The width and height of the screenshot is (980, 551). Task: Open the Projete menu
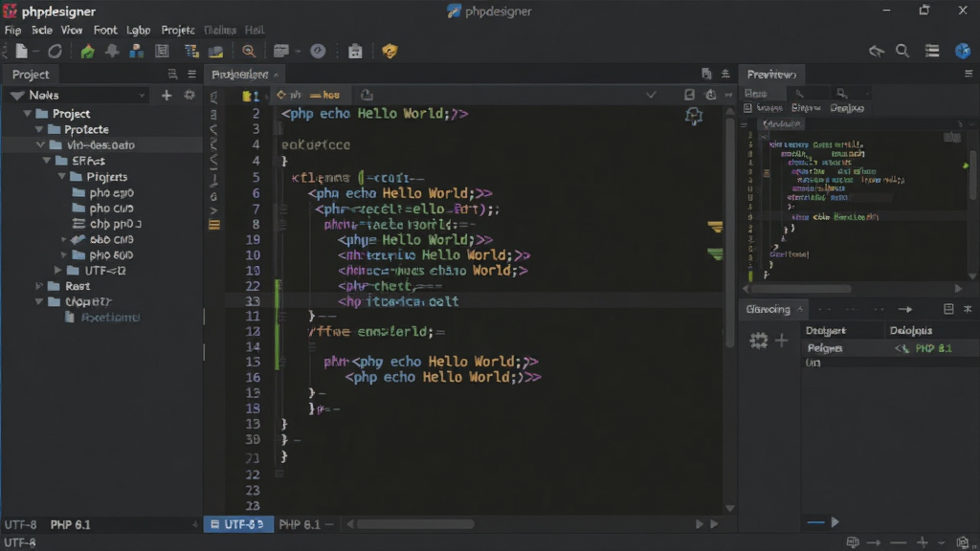coord(177,30)
